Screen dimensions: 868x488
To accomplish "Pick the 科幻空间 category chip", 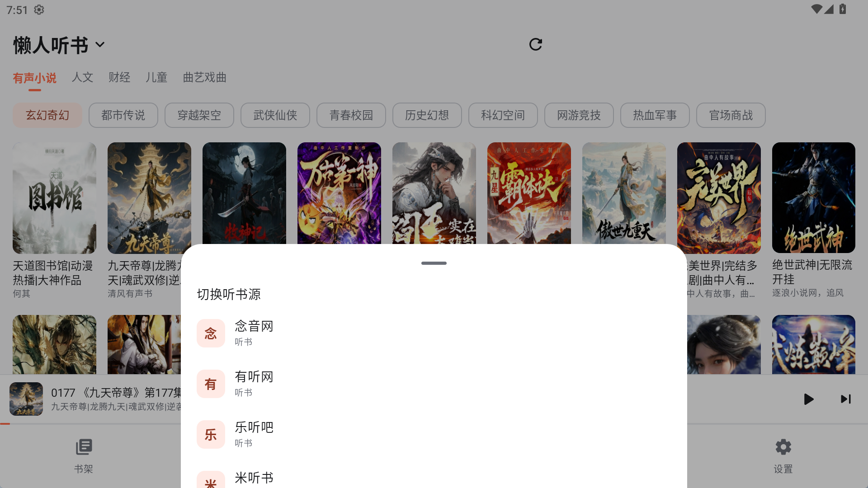I will [503, 115].
